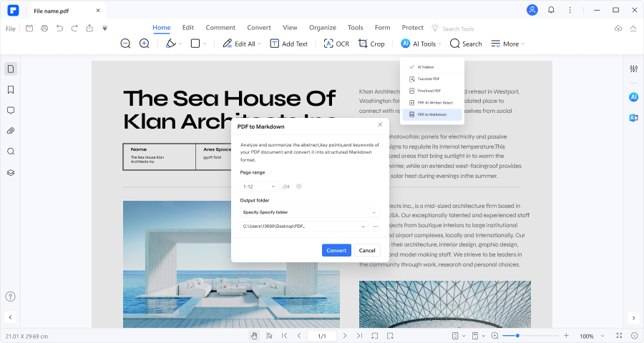
Task: Enter fullscreen mode from status bar
Action: tap(619, 336)
